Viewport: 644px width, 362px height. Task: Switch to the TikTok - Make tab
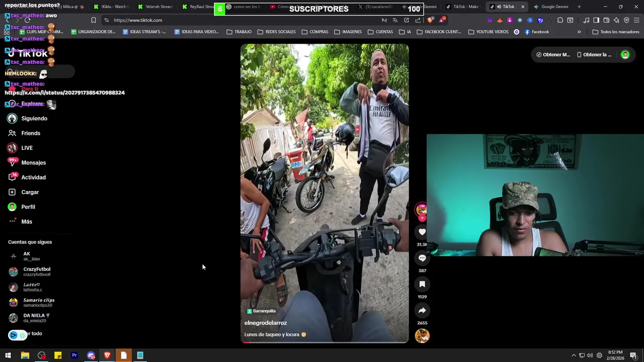coord(462,7)
